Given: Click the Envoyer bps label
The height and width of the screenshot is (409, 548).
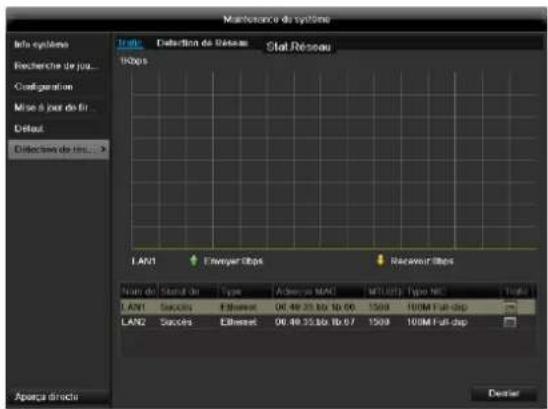Looking at the screenshot, I should [x=233, y=261].
